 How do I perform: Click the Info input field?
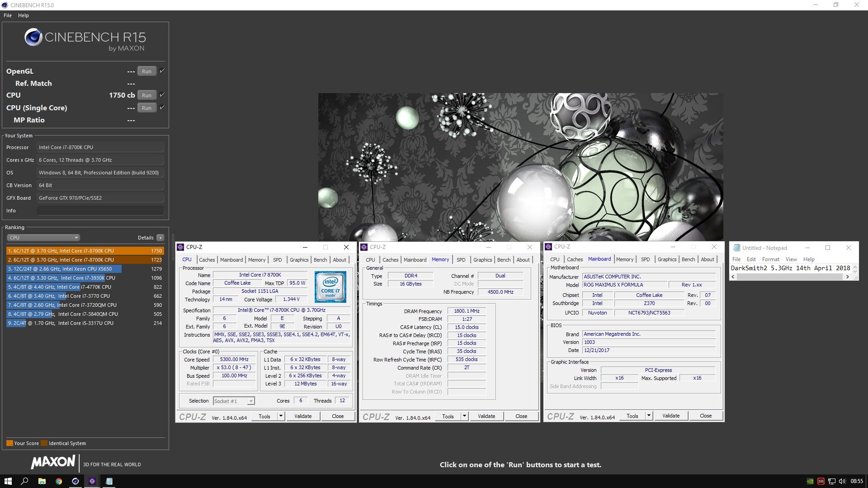[x=100, y=211]
